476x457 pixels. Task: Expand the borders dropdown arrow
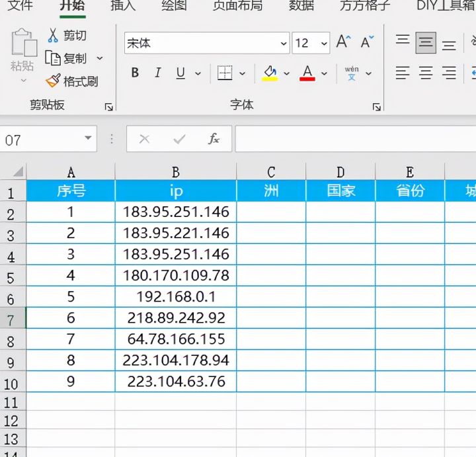pos(242,73)
